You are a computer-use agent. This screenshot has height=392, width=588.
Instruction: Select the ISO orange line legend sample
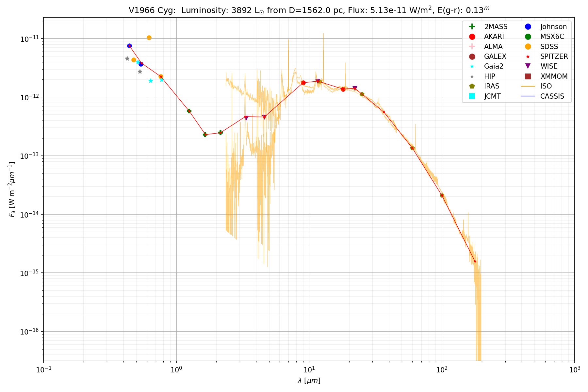(x=528, y=86)
